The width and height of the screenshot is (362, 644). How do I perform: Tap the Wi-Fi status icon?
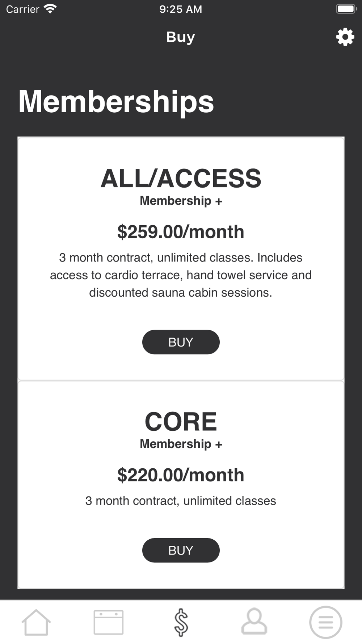[x=50, y=9]
